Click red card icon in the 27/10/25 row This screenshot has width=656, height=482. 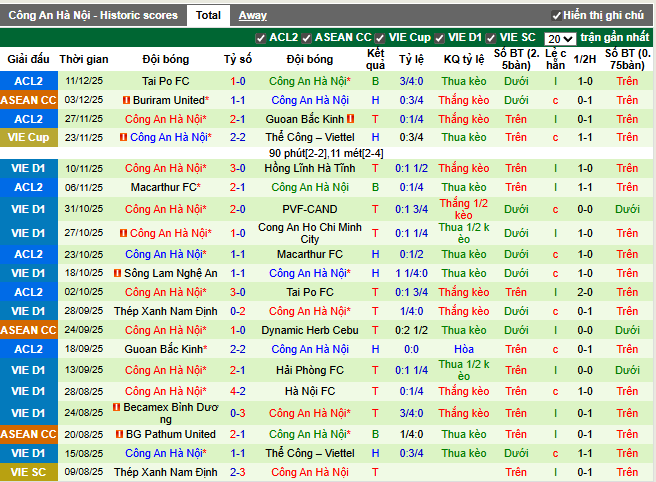pyautogui.click(x=124, y=233)
